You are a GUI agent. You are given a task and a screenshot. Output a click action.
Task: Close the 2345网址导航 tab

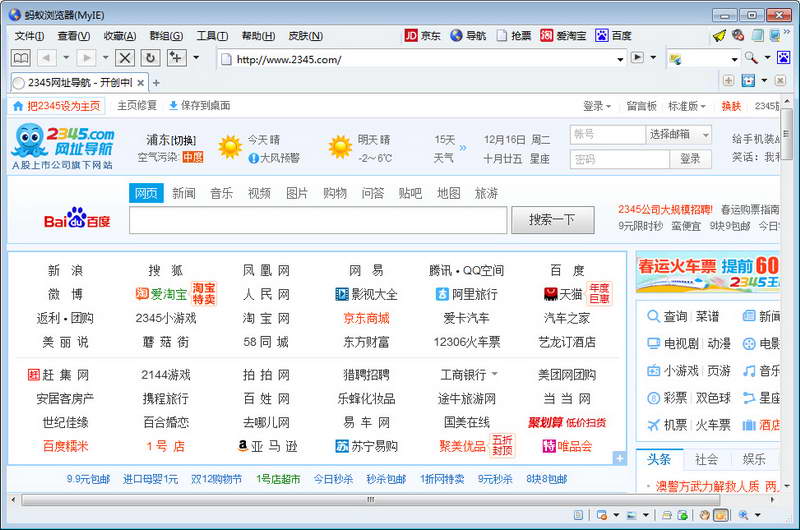point(140,83)
